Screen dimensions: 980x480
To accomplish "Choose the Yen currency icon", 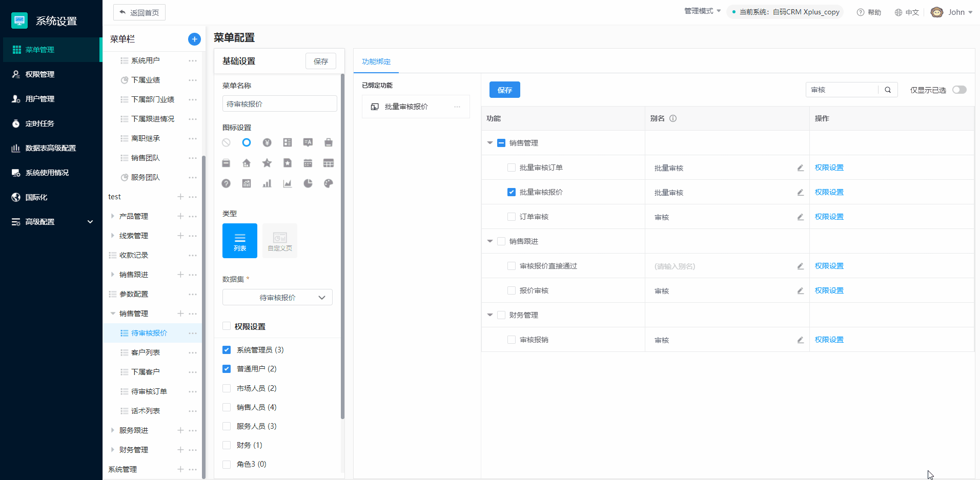I will (267, 142).
